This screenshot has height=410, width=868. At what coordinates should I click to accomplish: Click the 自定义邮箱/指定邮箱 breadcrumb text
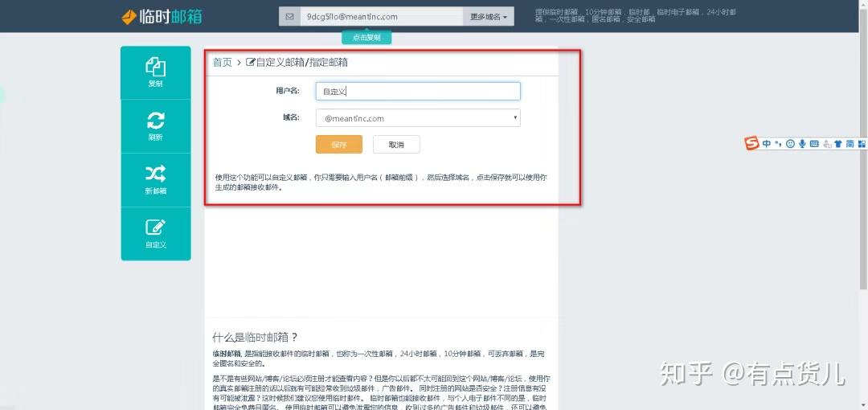pos(301,63)
